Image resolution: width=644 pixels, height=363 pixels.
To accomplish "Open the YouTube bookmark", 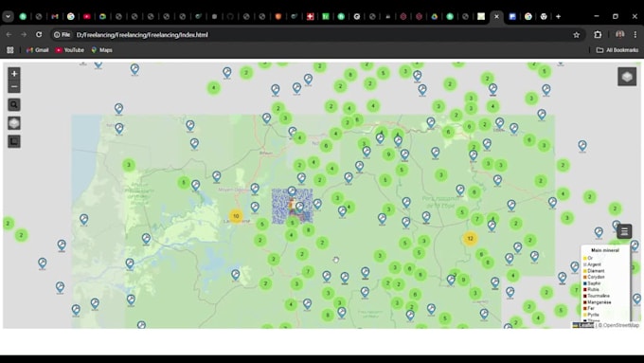I will coord(69,50).
